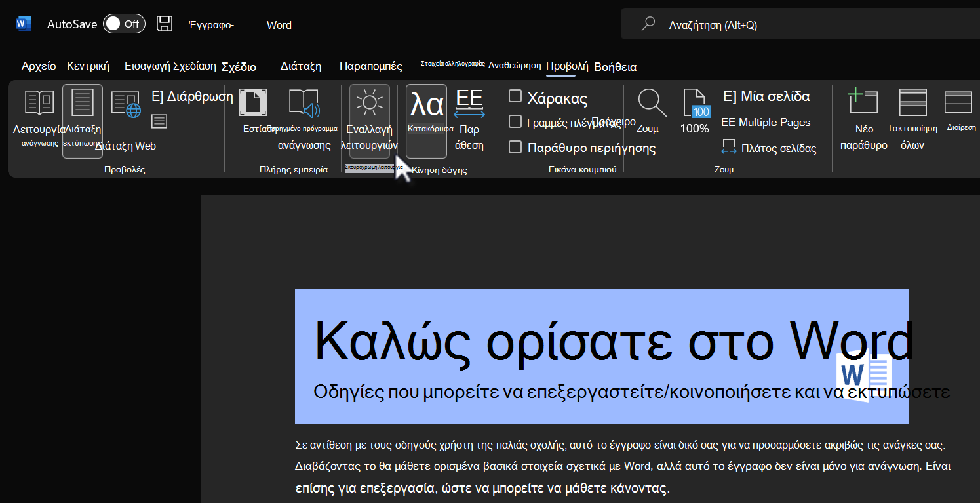Toggle the AutoSave switch
Image resolution: width=980 pixels, height=503 pixels.
[x=124, y=24]
